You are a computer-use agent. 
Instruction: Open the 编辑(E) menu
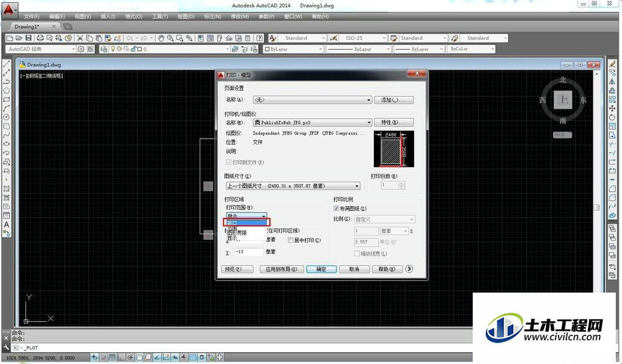(x=57, y=17)
